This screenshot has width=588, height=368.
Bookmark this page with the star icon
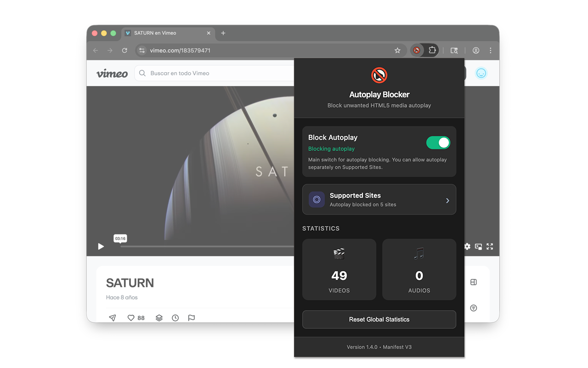[398, 51]
